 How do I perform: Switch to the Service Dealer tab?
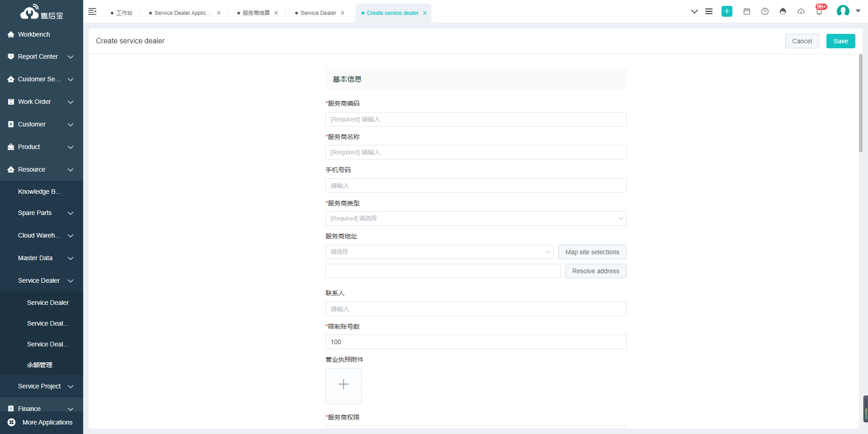point(316,13)
